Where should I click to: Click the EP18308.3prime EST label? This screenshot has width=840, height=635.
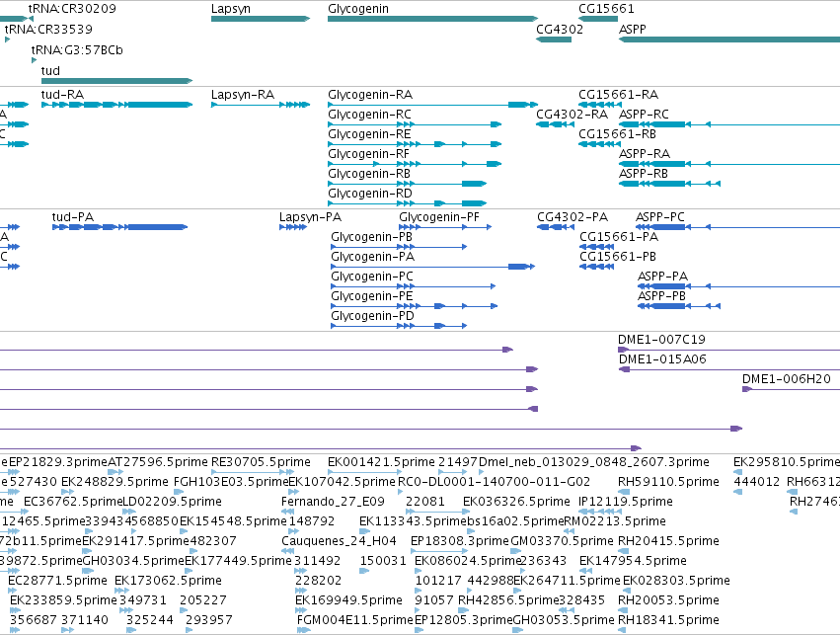pyautogui.click(x=460, y=541)
